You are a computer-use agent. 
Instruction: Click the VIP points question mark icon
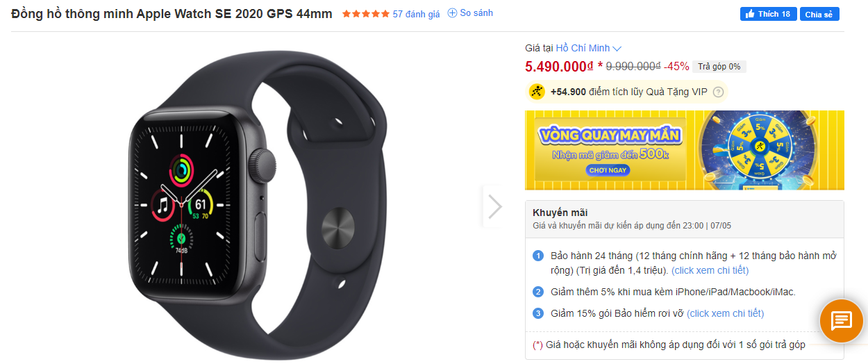[x=718, y=92]
